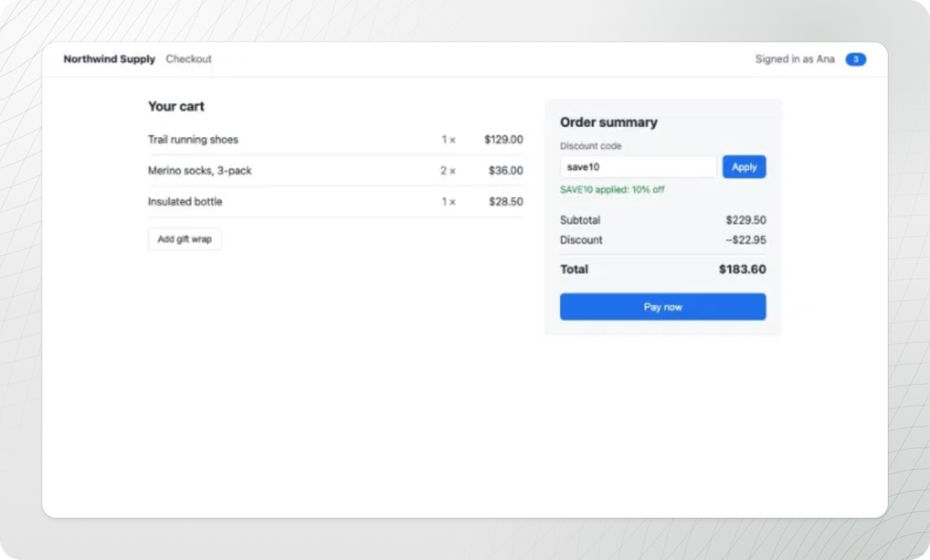Screen dimensions: 930x560
Task: Click the Add gift wrap button
Action: pos(184,239)
